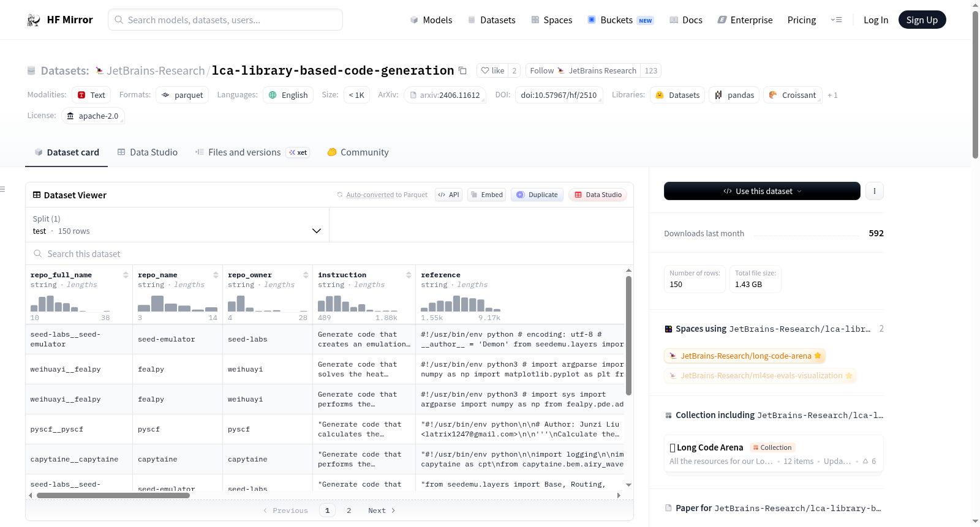Go to Next page of rows

(382, 510)
